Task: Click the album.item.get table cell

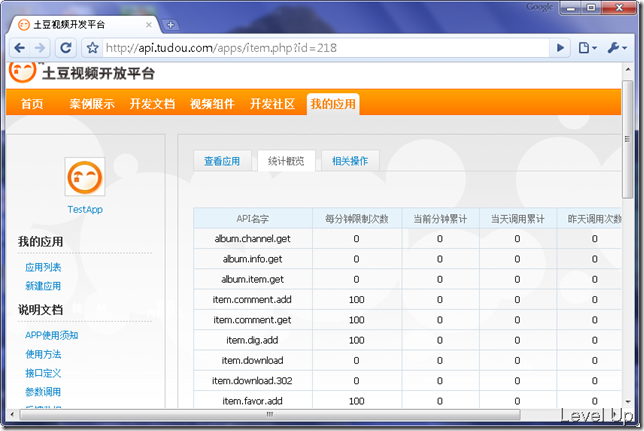Action: pyautogui.click(x=253, y=279)
